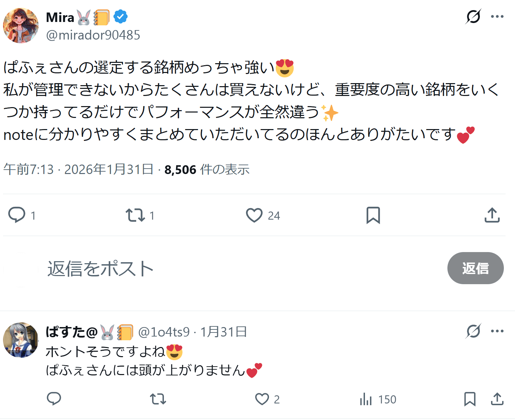
Task: Click the reply icon on Mira's post
Action: pos(17,215)
